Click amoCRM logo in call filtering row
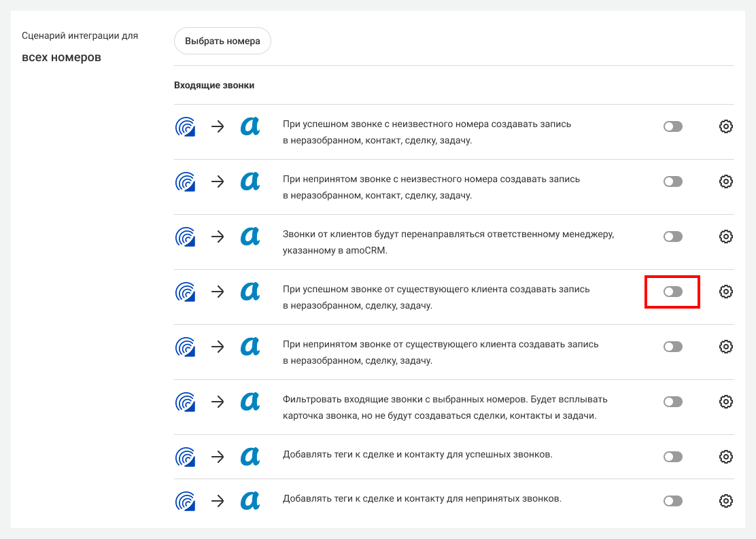The height and width of the screenshot is (539, 756). (250, 401)
